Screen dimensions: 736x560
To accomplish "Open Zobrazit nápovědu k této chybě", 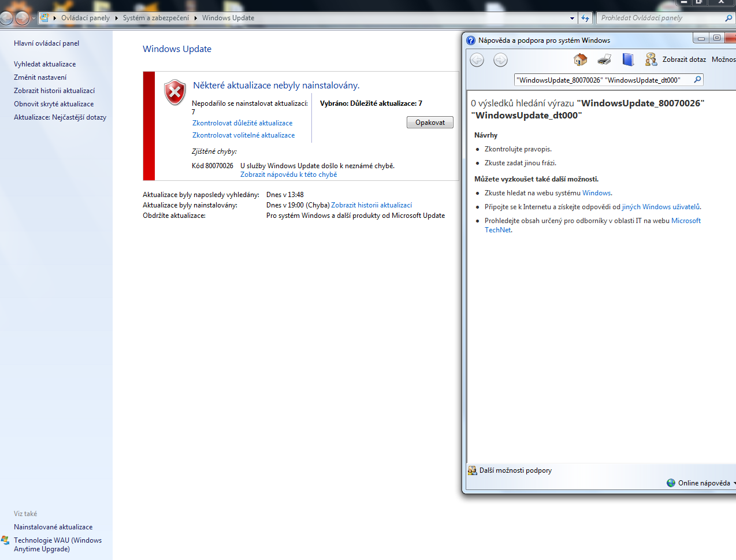I will (288, 175).
